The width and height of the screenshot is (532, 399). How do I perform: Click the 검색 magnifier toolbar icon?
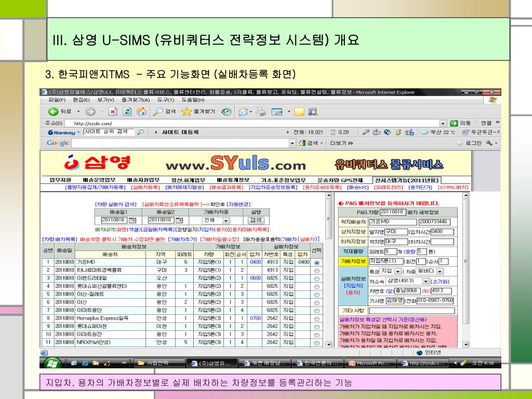[x=165, y=112]
